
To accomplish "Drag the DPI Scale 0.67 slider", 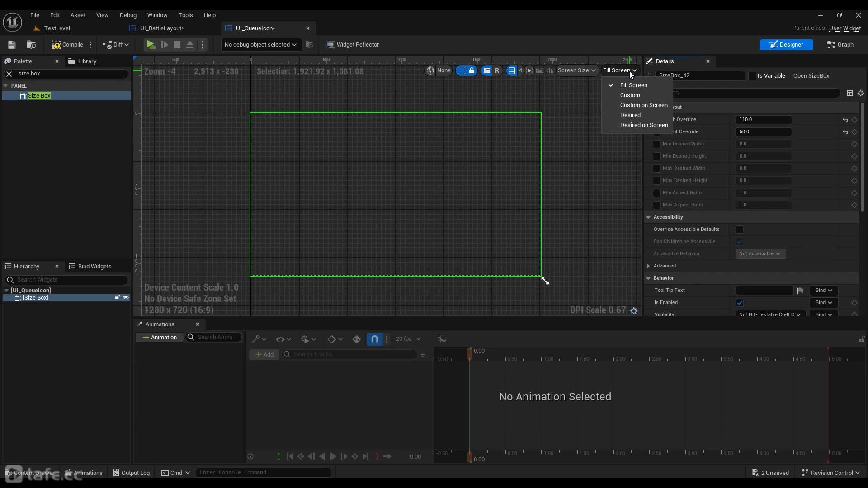I will click(x=597, y=310).
